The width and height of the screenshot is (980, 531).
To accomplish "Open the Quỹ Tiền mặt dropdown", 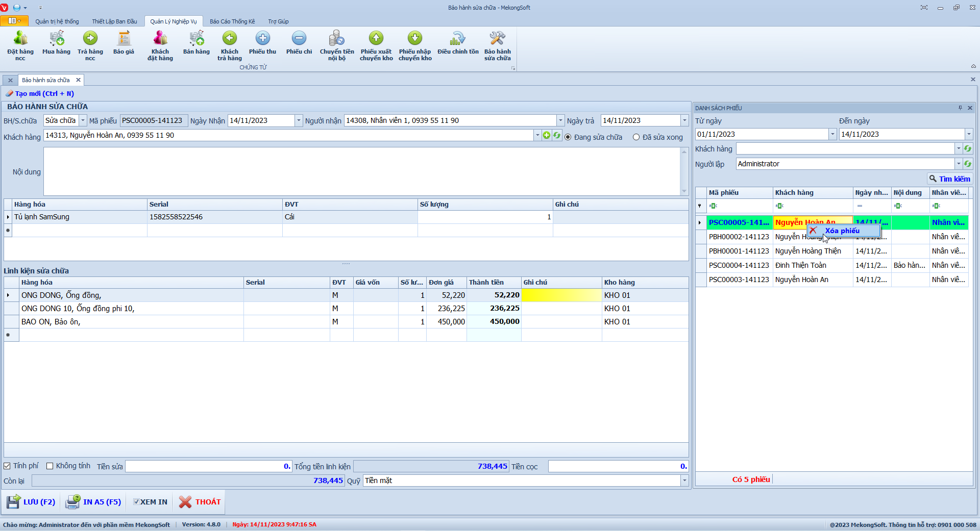I will tap(684, 481).
